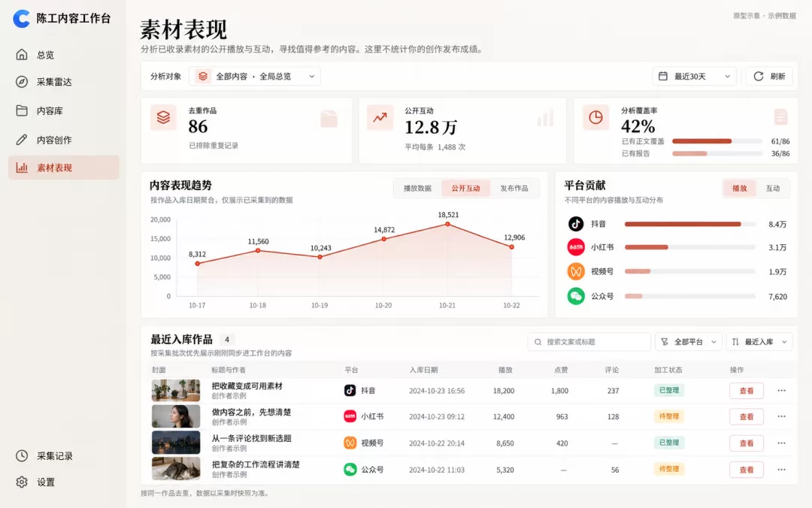Click the 分析覆盖率 pie chart icon
Screen dimensions: 812x508
tap(595, 117)
